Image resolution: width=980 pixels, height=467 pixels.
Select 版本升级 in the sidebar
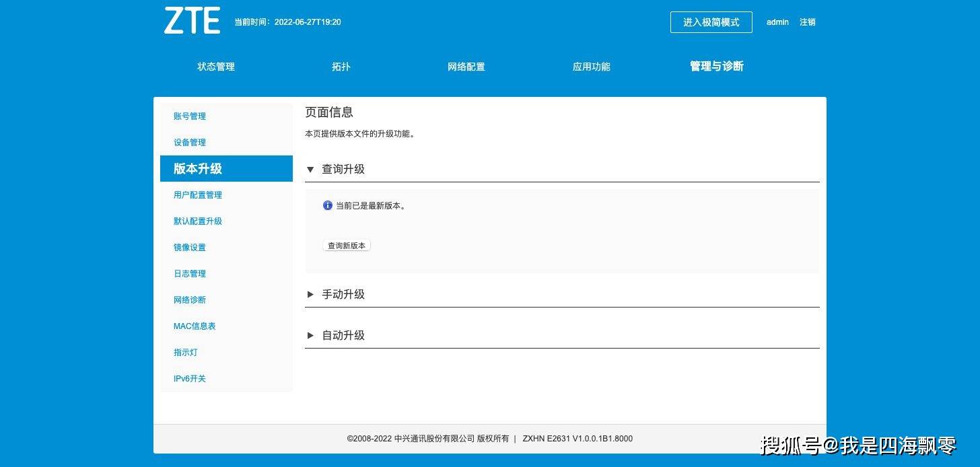(x=226, y=168)
